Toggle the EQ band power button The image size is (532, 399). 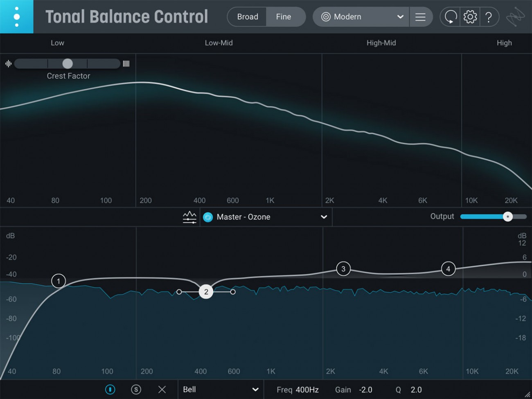pos(110,389)
